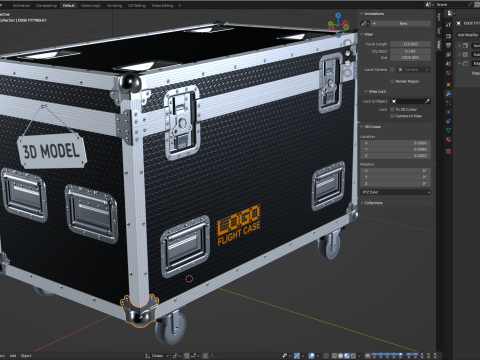Select solid viewport shading
The width and height of the screenshot is (480, 360).
(340, 356)
